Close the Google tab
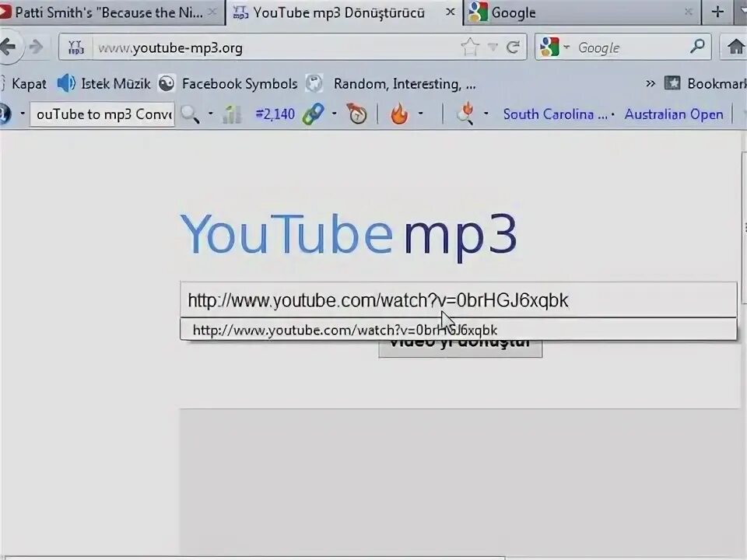 688,12
